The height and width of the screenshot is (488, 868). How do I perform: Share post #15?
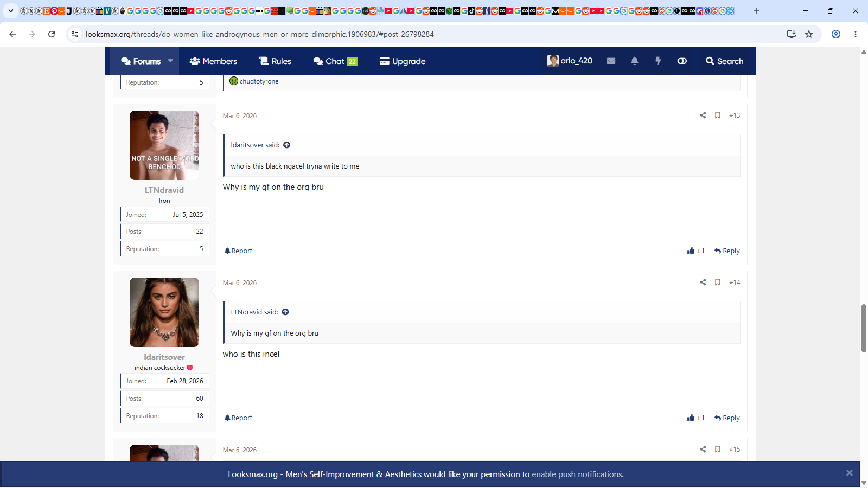click(703, 450)
